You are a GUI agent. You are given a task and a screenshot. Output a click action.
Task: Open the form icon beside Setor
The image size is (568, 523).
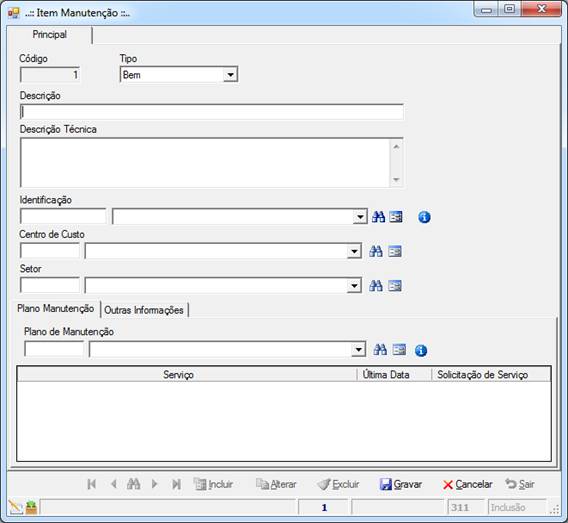tap(395, 286)
